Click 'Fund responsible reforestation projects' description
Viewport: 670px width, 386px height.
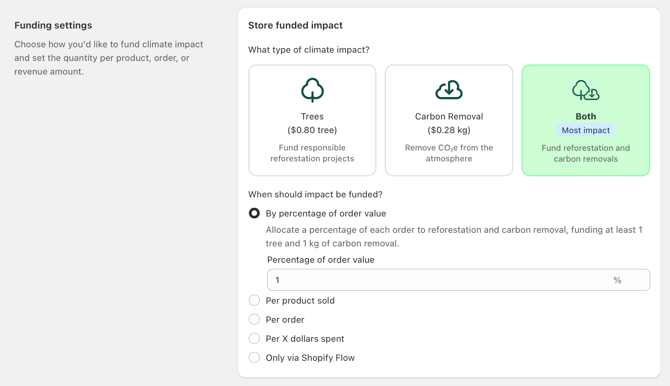pos(312,153)
